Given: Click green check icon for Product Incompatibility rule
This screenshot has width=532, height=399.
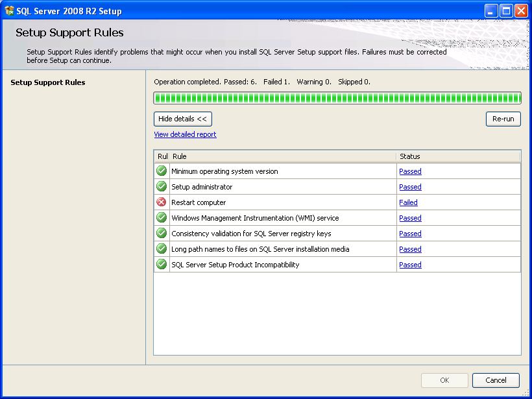Looking at the screenshot, I should pyautogui.click(x=162, y=265).
